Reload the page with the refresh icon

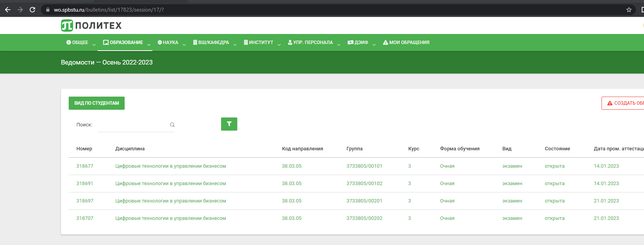[x=32, y=10]
